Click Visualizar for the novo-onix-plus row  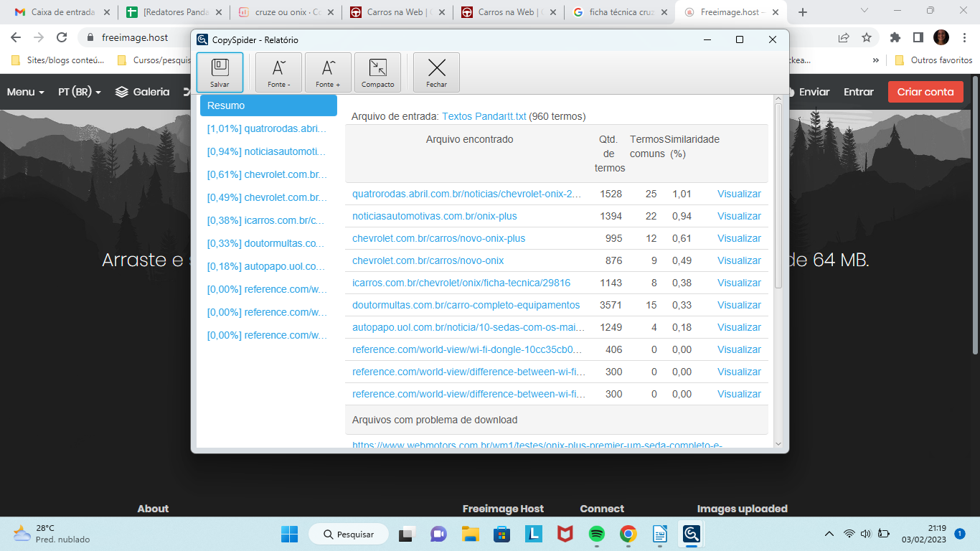pyautogui.click(x=739, y=238)
